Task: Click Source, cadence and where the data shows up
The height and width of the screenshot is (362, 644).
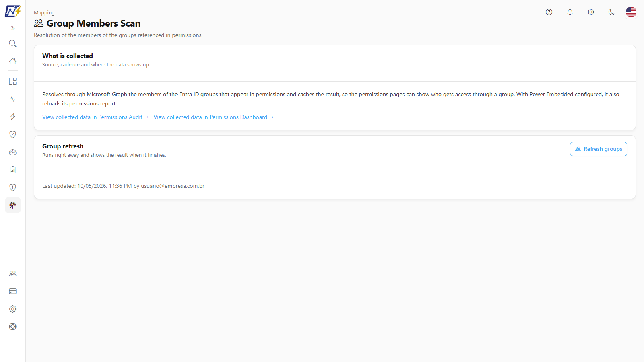Action: coord(95,65)
